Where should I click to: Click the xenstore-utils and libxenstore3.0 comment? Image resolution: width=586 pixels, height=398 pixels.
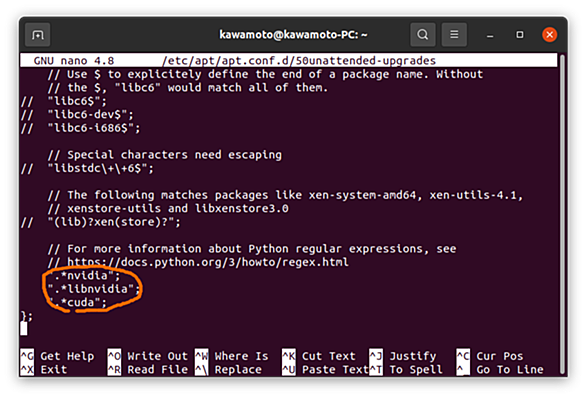[168, 209]
